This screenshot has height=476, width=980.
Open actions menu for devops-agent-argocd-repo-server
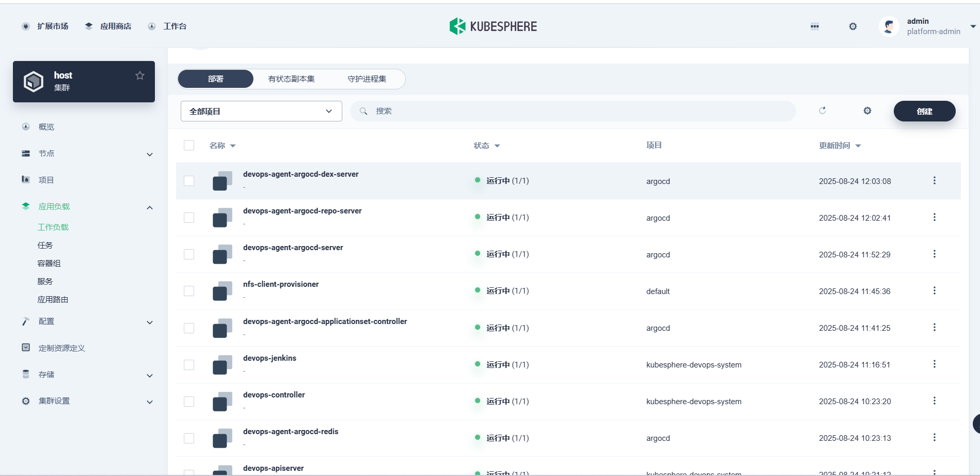tap(934, 217)
